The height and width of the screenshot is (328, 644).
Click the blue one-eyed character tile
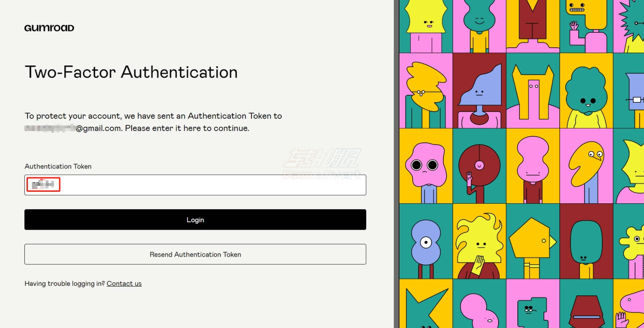pyautogui.click(x=426, y=241)
